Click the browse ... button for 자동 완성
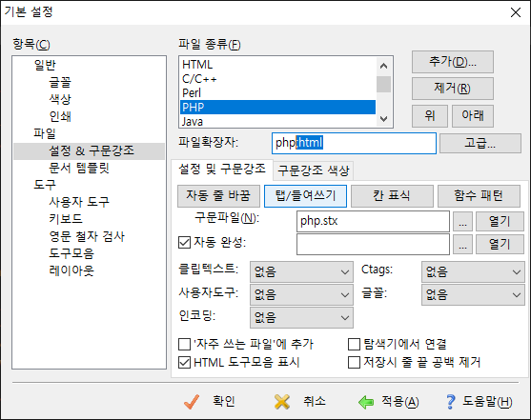Screen dimensions: 531x420 pyautogui.click(x=462, y=244)
